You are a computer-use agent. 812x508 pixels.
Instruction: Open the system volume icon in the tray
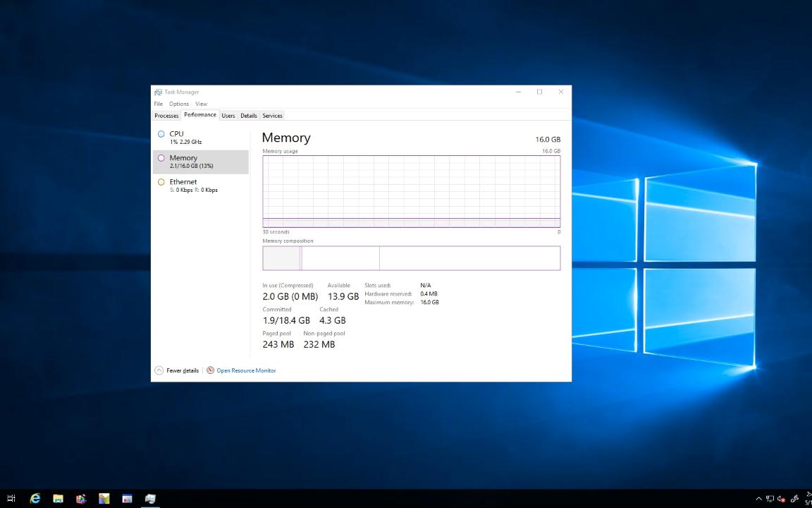(780, 499)
